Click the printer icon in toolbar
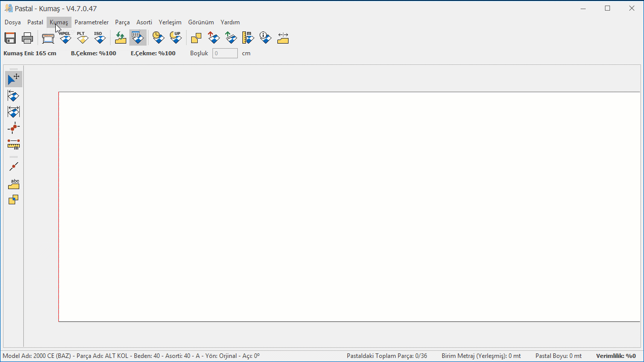644x362 pixels. coord(27,38)
